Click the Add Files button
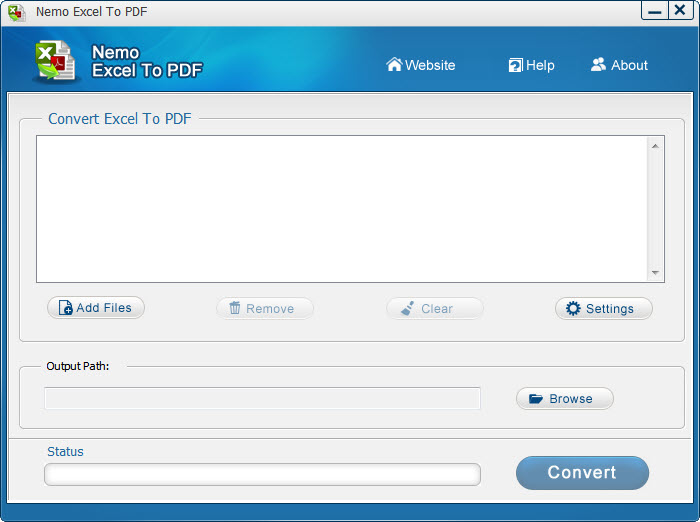 96,308
